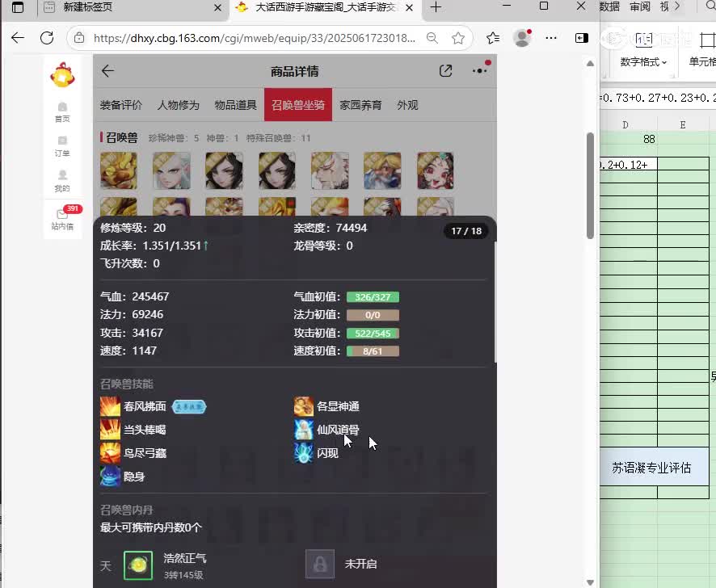The height and width of the screenshot is (588, 716).
Task: Reload the current browser page
Action: coord(47,38)
